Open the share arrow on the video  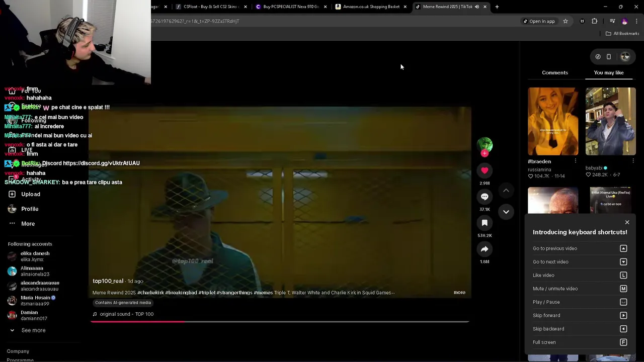point(485,249)
